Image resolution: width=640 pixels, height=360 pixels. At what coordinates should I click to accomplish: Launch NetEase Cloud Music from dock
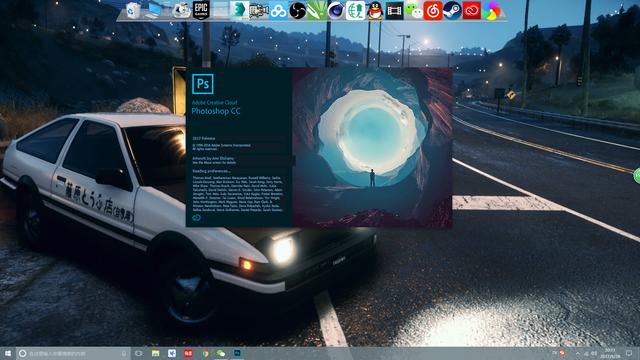(433, 11)
